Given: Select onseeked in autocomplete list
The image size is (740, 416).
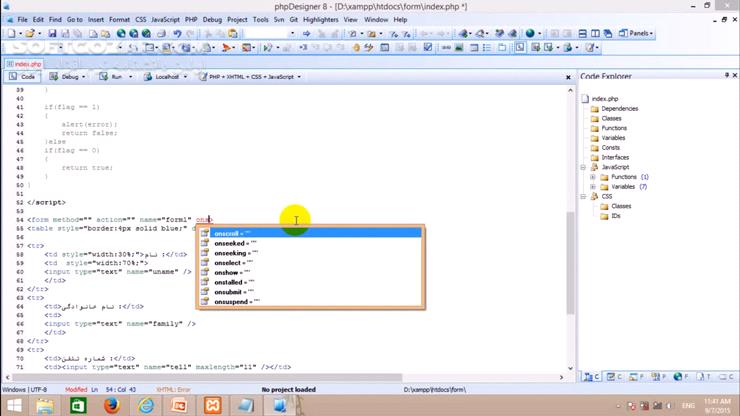Looking at the screenshot, I should (x=311, y=244).
